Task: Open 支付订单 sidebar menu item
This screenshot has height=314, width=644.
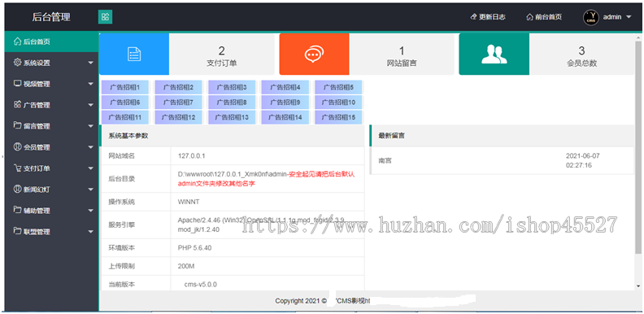Action: (x=51, y=168)
